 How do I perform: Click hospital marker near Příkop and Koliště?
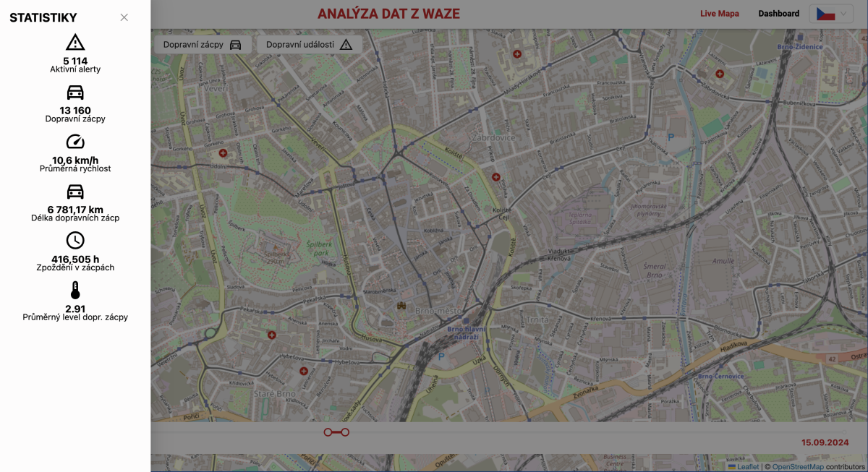click(496, 177)
